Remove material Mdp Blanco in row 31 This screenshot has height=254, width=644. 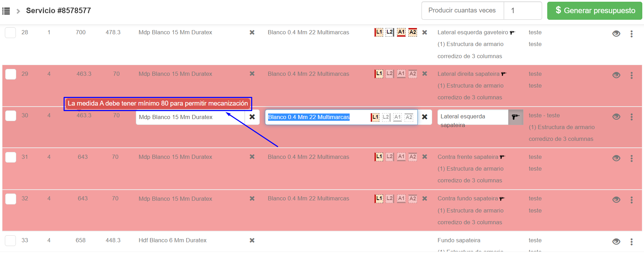click(x=252, y=157)
